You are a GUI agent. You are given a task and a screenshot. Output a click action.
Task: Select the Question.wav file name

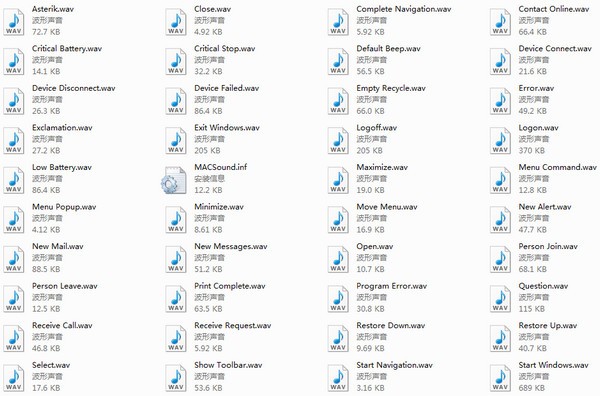click(543, 286)
